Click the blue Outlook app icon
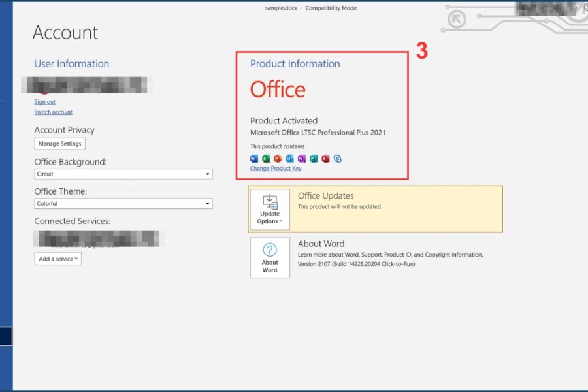Viewport: 588px width, 392px height. coord(289,159)
